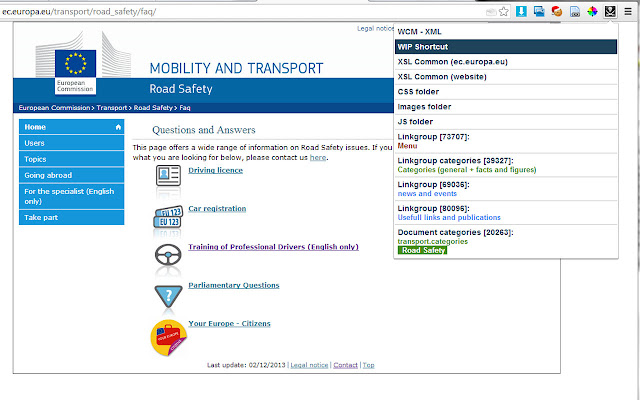Click the European Commission logo
This screenshot has width=640, height=400.
point(76,71)
